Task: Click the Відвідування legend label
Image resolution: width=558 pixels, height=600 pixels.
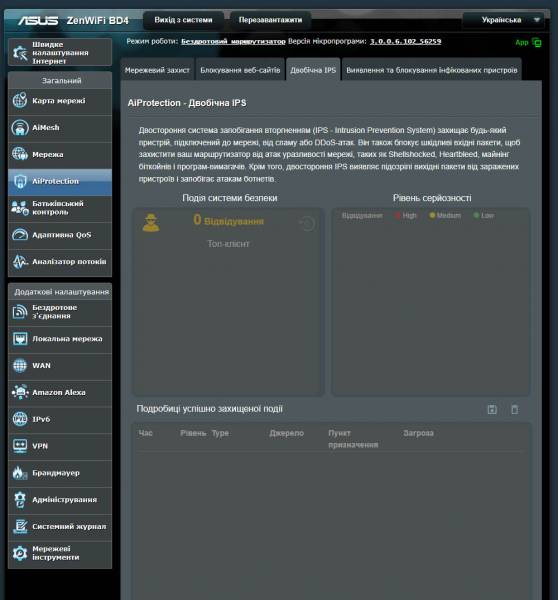Action: tap(362, 215)
